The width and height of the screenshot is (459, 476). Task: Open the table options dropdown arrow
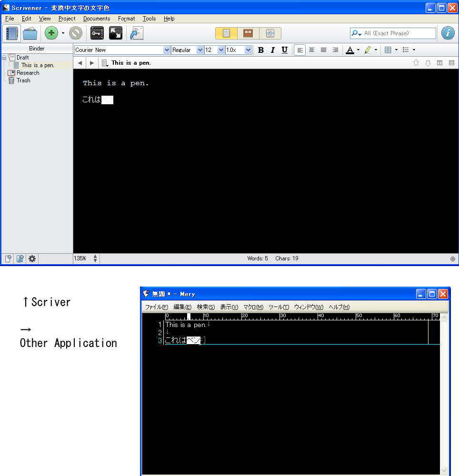(x=396, y=50)
